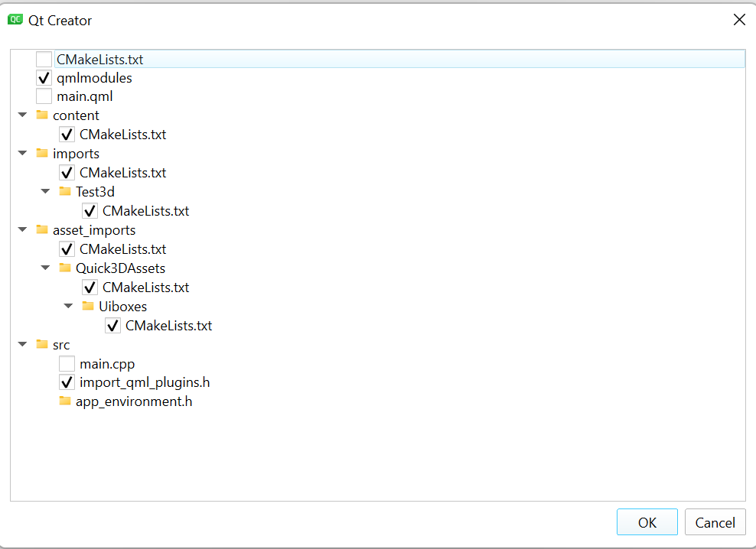Collapse the imports folder arrow
Viewport: 756px width, 549px height.
pyautogui.click(x=22, y=153)
